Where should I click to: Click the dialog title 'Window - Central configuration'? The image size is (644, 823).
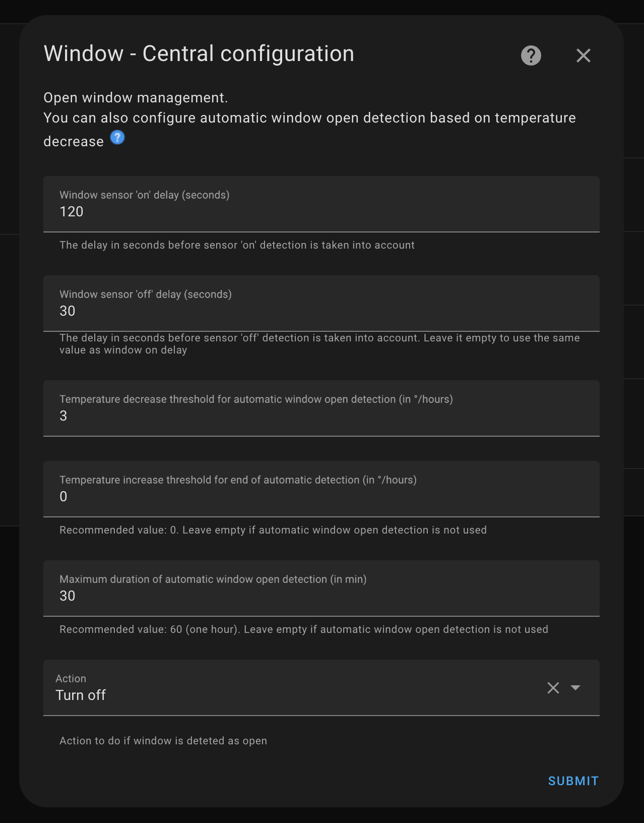tap(199, 53)
